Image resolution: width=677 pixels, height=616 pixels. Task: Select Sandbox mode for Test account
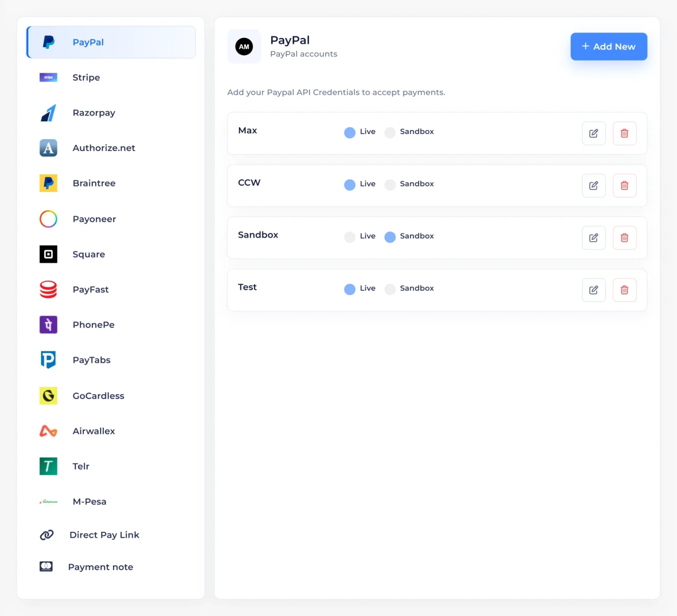[x=390, y=289]
